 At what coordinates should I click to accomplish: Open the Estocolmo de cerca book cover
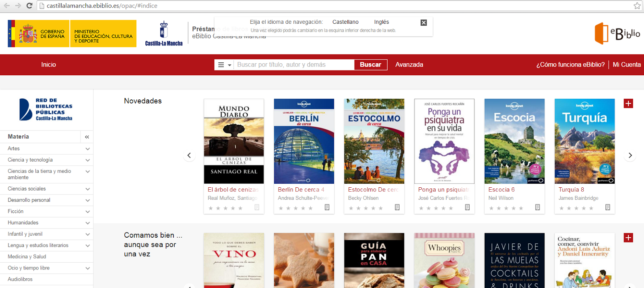[374, 141]
